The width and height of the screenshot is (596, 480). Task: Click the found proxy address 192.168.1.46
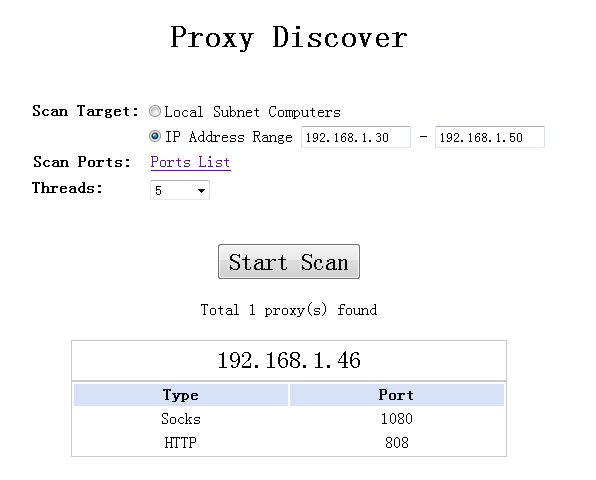tap(289, 360)
